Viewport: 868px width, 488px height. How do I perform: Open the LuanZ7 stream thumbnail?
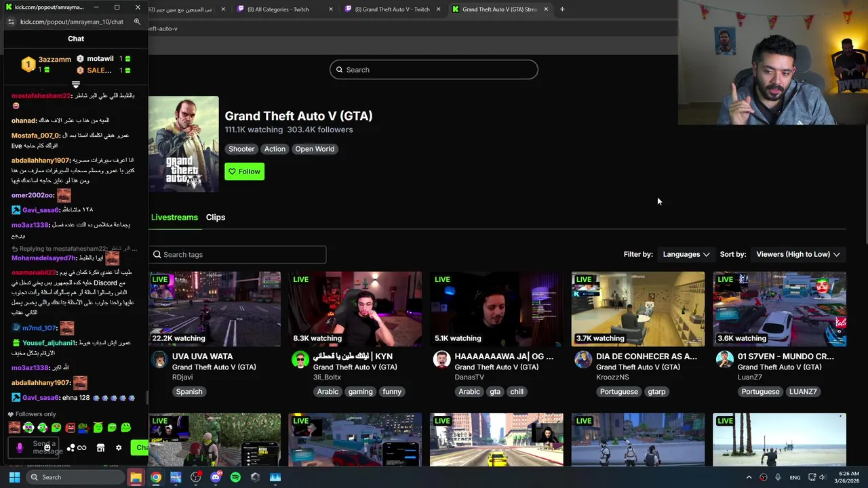(779, 309)
